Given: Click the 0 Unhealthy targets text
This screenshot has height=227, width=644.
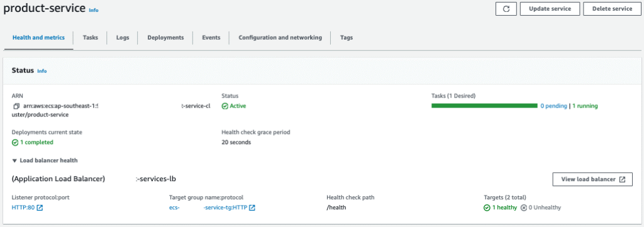Looking at the screenshot, I should 545,208.
